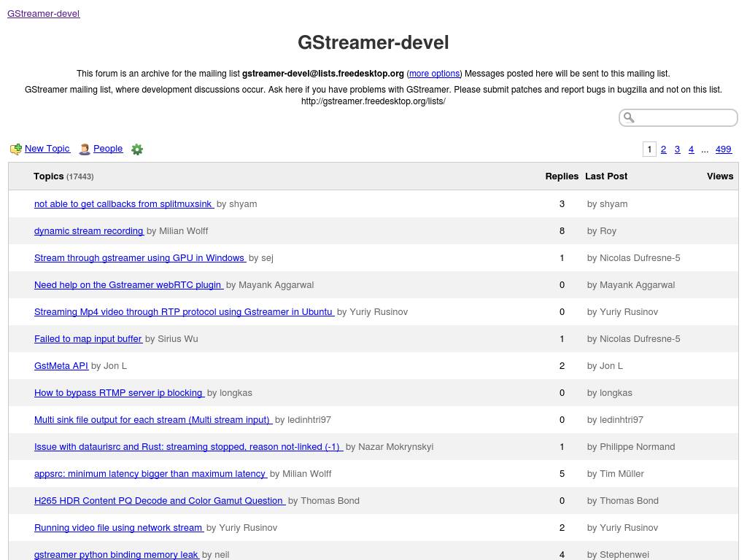Open 'Multi sink file output for each stream' topic

click(x=153, y=419)
